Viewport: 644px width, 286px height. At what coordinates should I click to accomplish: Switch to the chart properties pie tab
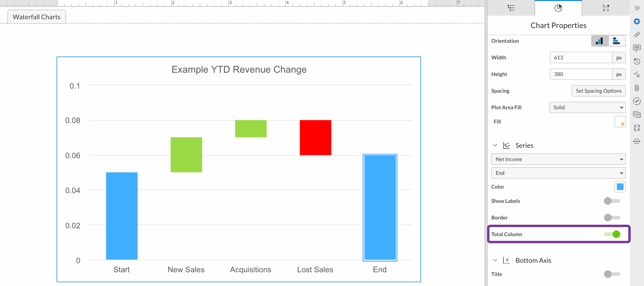click(558, 8)
